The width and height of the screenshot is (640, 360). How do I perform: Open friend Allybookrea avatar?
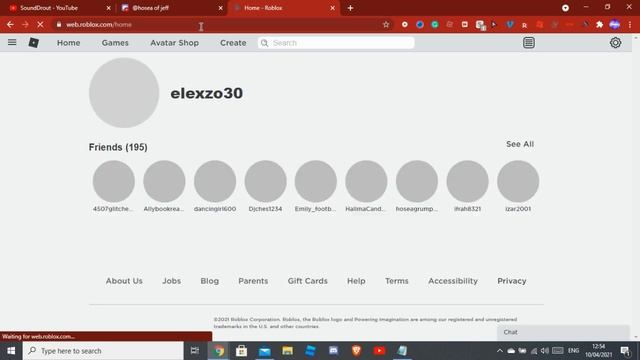[164, 181]
